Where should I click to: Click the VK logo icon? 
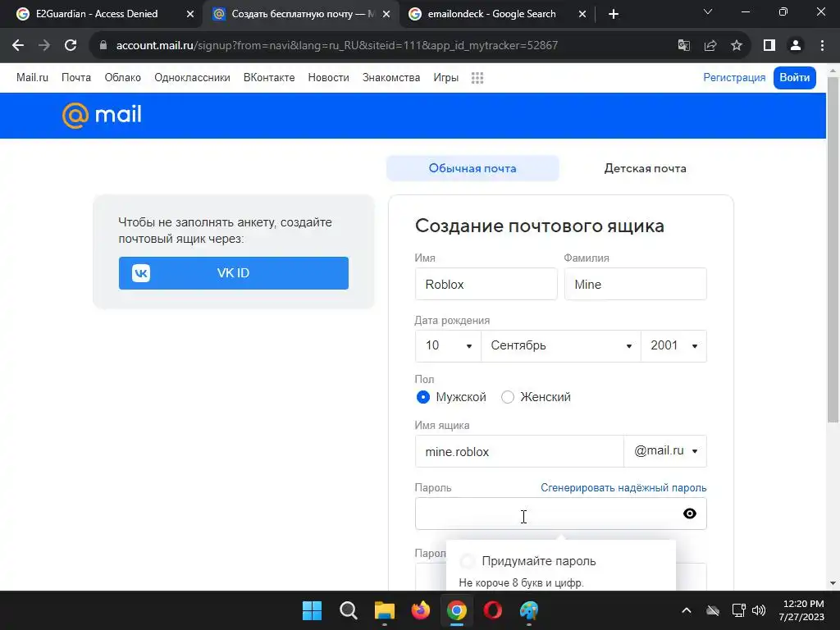point(141,273)
